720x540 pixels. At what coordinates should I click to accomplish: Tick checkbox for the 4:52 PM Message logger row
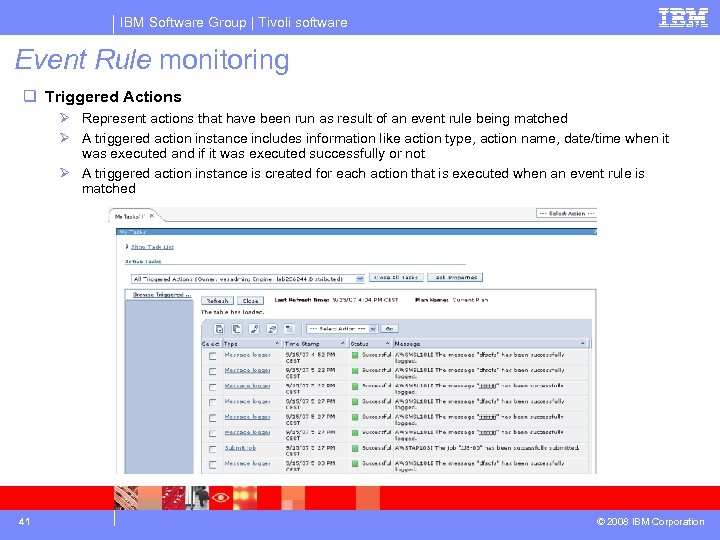[x=212, y=356]
